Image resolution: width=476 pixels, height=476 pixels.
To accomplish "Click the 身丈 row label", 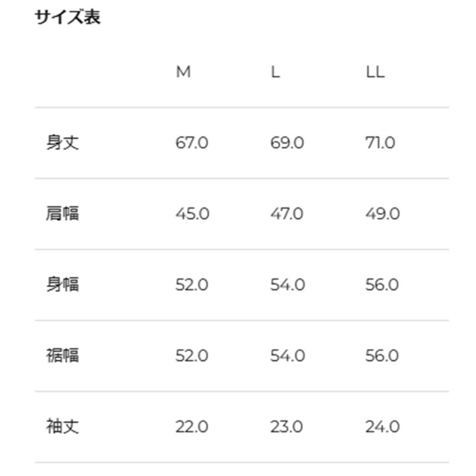I will 63,142.
